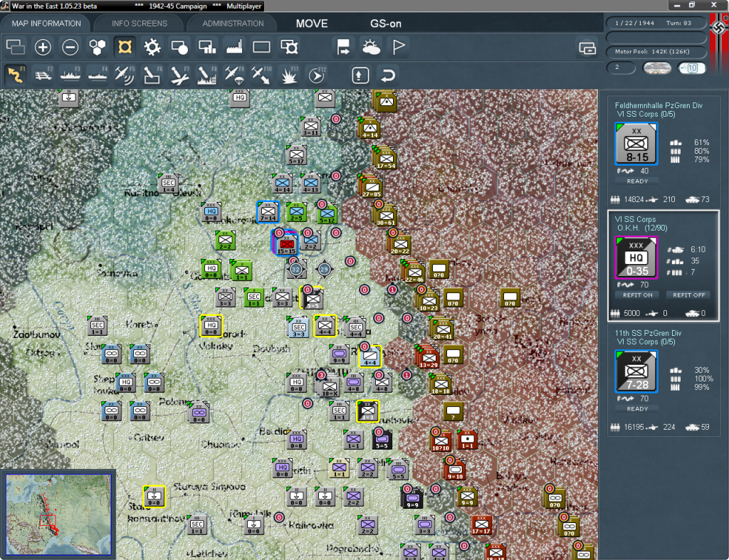Select the SEC 1=4 unit near Rokitno
Viewport: 729px width, 560px height.
(168, 184)
